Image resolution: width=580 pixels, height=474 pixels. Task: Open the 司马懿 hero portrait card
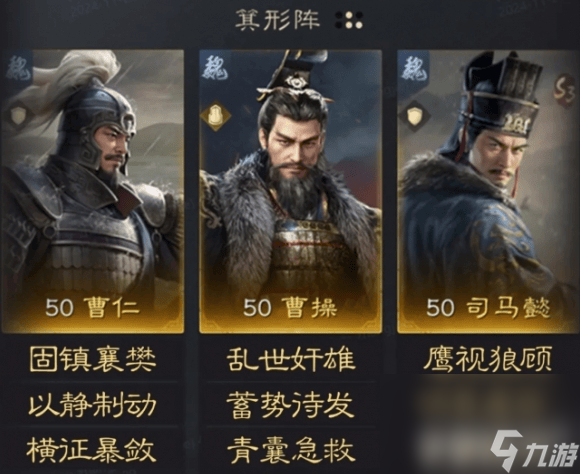click(488, 191)
